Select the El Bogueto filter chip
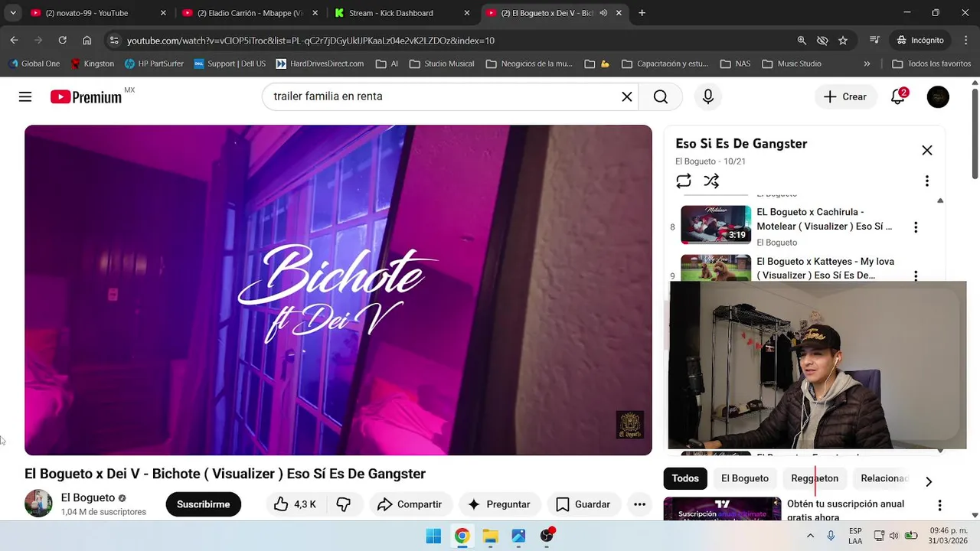 point(745,478)
